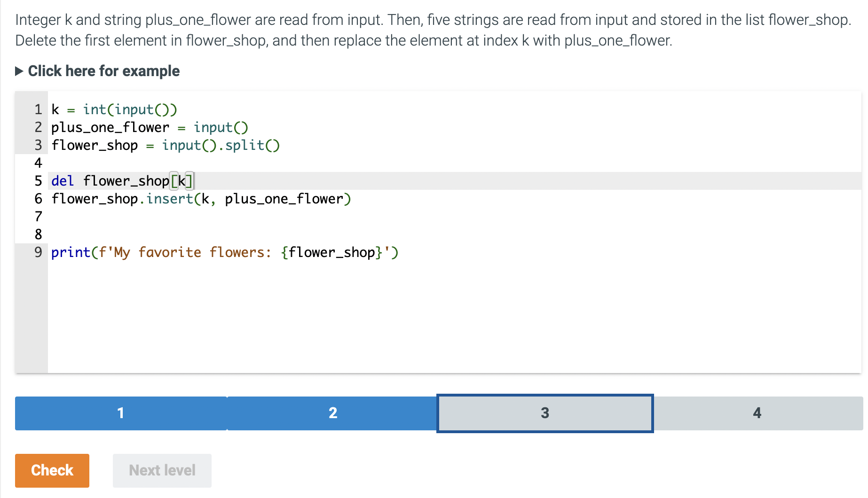
Task: Click the editable blank containing k on line 5
Action: [x=181, y=181]
